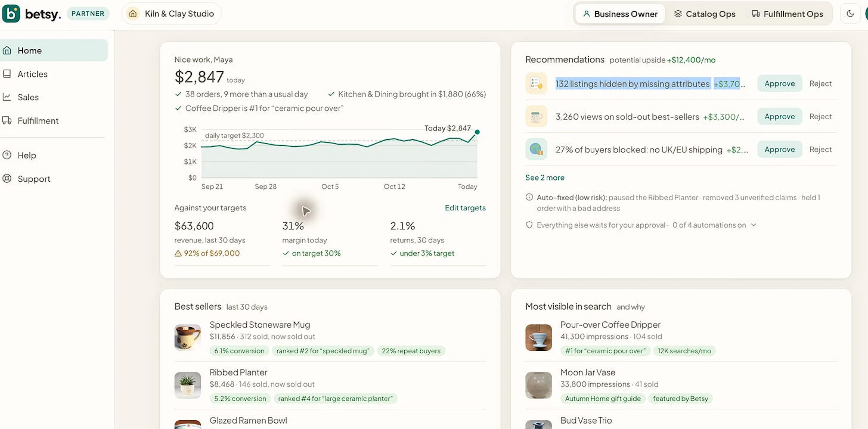Click the Pour-over Coffee Dripper thumbnail
This screenshot has height=429, width=868.
tap(538, 338)
